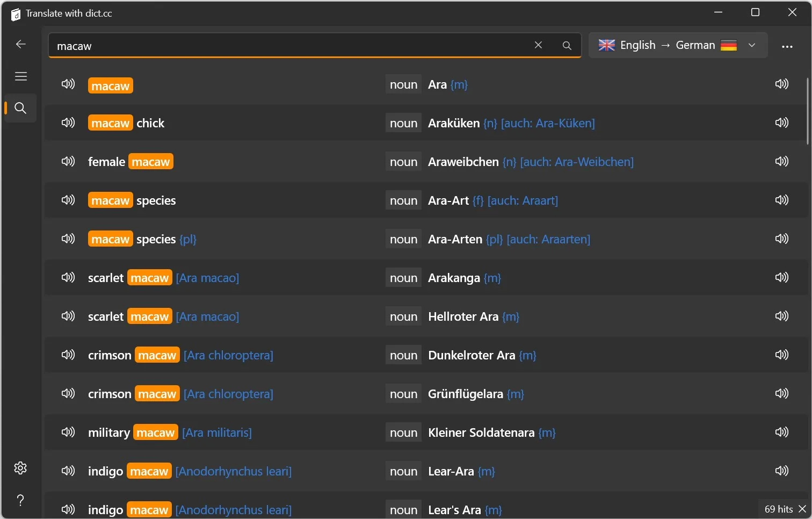This screenshot has height=519, width=812.
Task: Dismiss the "69 hits" indicator
Action: (802, 509)
